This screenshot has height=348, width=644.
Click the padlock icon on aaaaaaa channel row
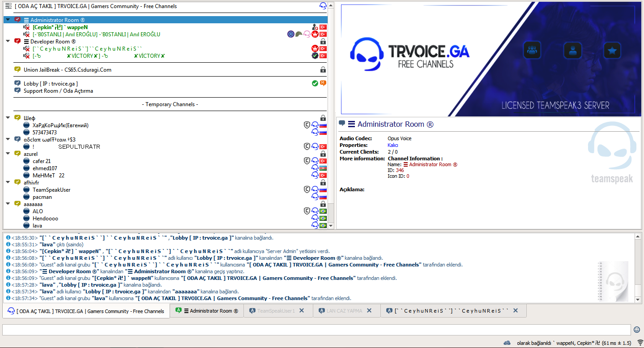point(323,204)
